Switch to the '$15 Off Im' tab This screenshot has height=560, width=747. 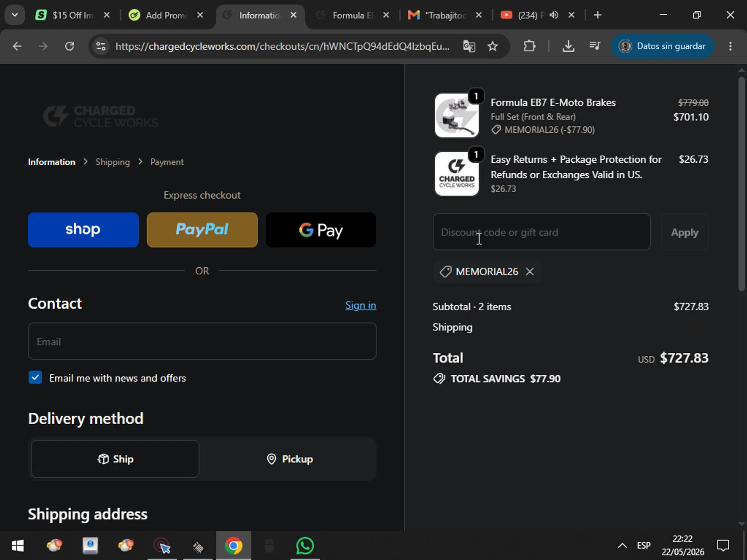click(73, 15)
